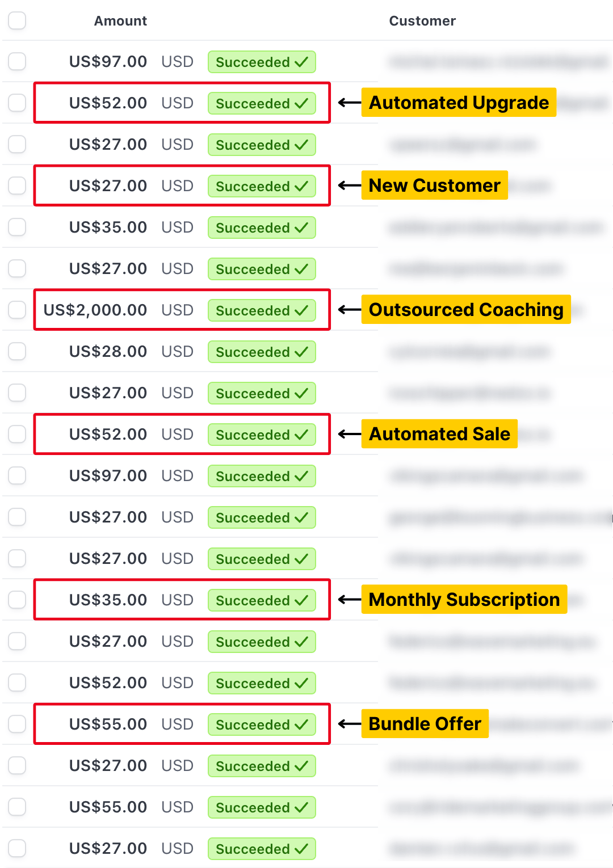Screen dimensions: 613x868
Task: Click the arrow beside Automated Sale label
Action: [349, 434]
